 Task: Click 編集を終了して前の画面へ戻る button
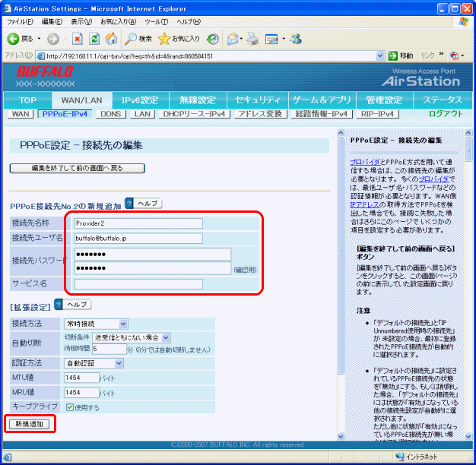tap(76, 167)
